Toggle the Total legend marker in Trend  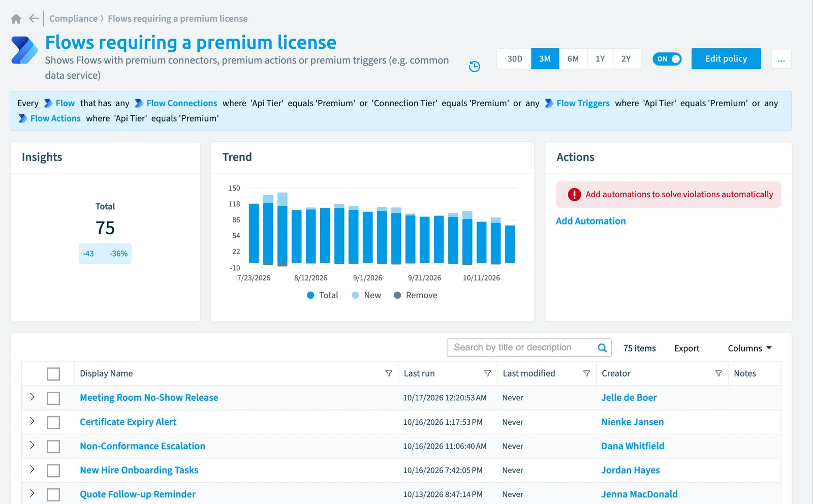310,295
